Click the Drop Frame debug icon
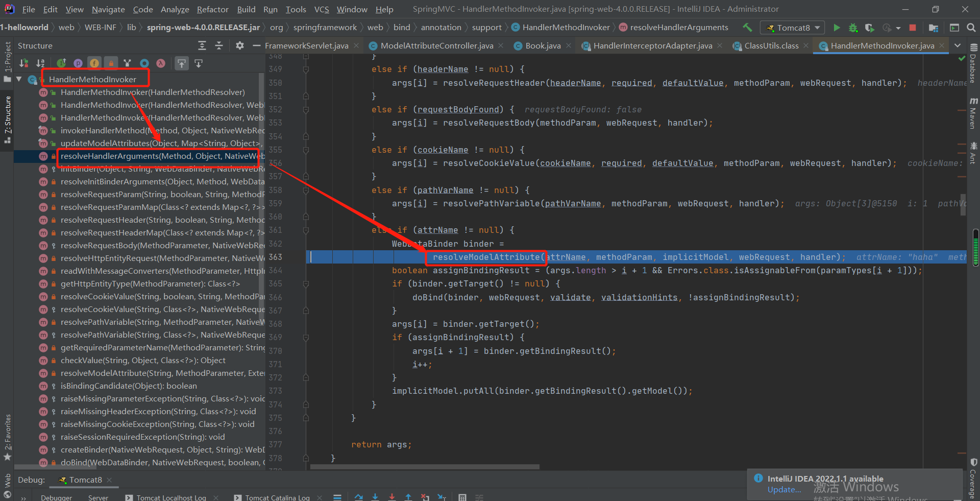 pos(425,497)
